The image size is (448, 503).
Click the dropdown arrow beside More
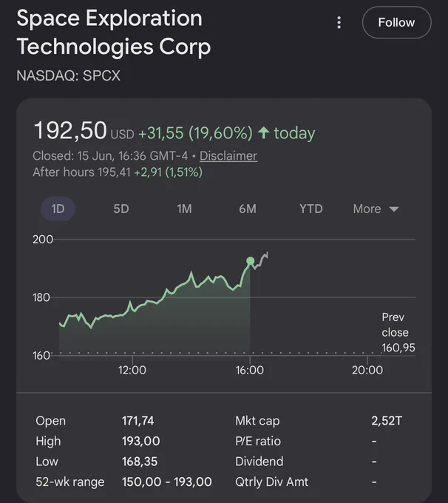(x=394, y=209)
